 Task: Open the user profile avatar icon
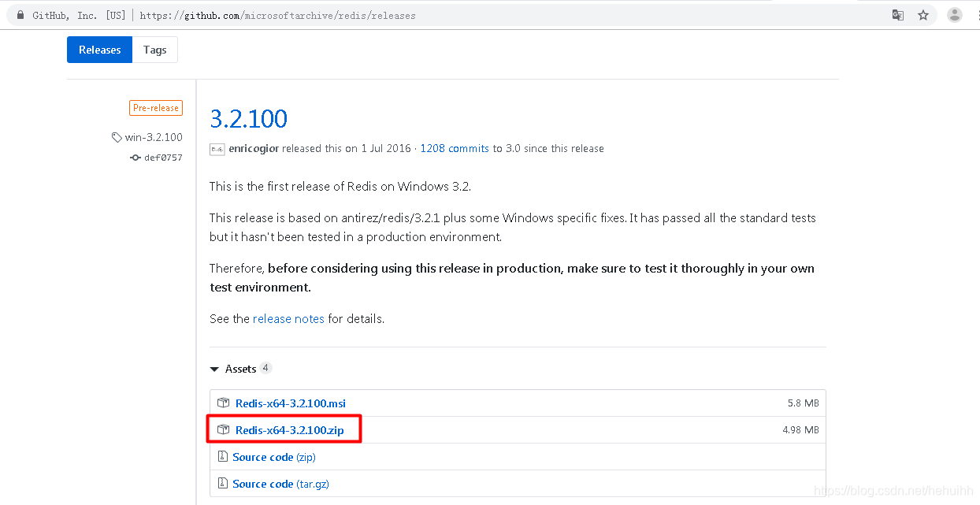tap(955, 15)
